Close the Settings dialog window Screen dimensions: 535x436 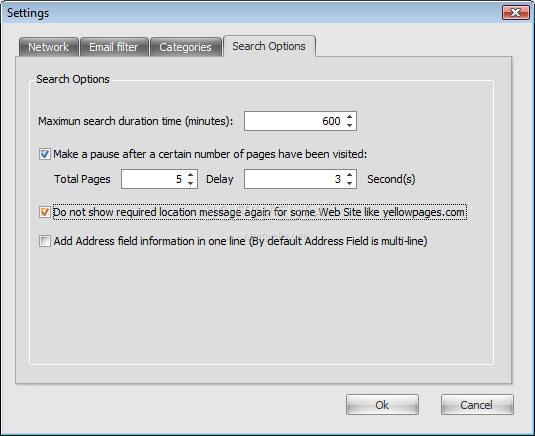(515, 13)
